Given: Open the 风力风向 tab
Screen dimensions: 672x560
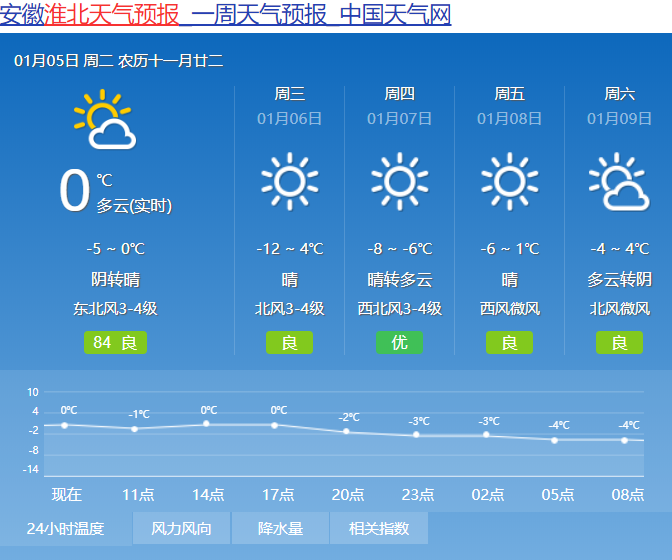Looking at the screenshot, I should [181, 528].
